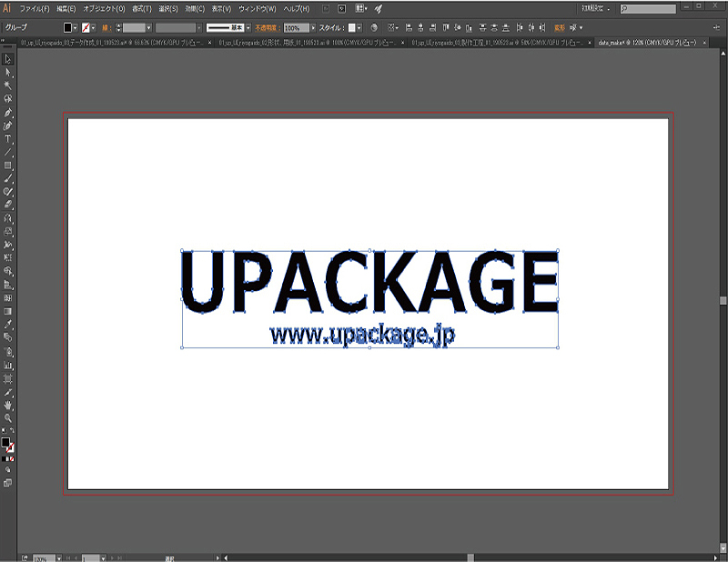
Task: Expand the opacity slider arrow
Action: coord(313,28)
